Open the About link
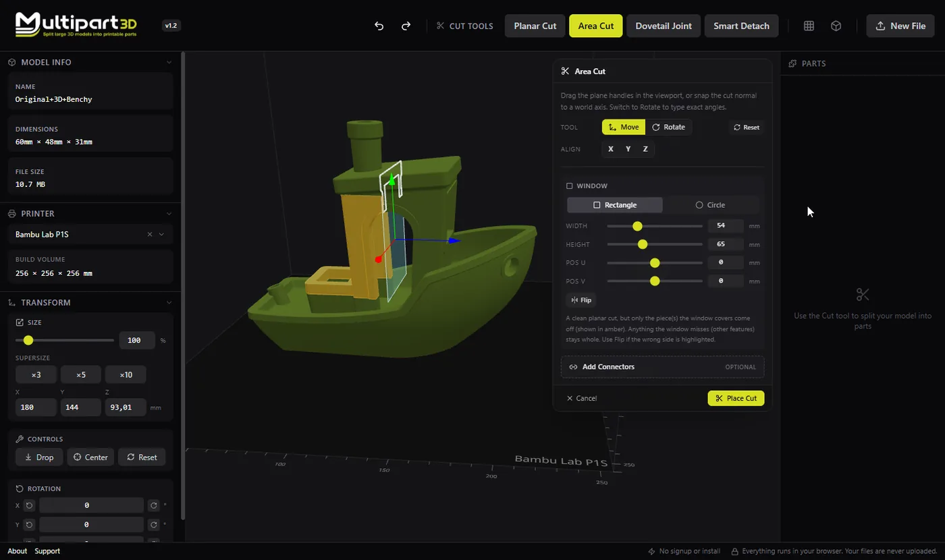Screen dimensions: 945x560 click(x=18, y=551)
